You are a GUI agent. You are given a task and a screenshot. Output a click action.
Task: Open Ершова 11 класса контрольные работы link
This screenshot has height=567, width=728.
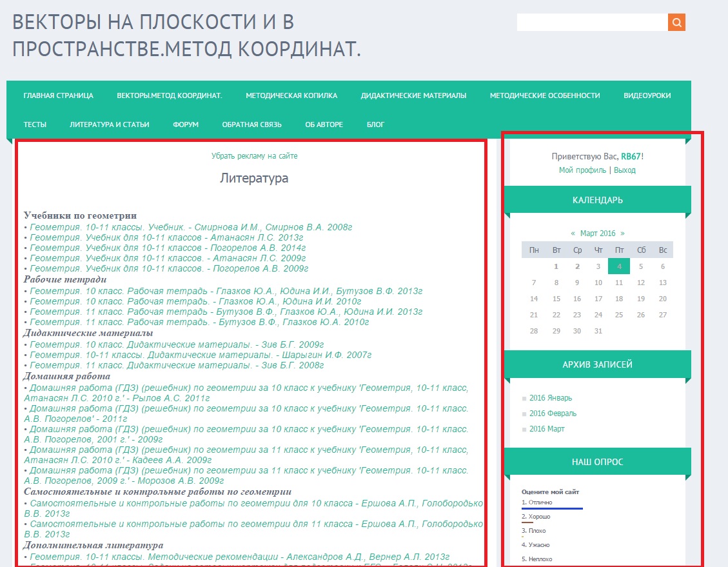click(x=253, y=529)
